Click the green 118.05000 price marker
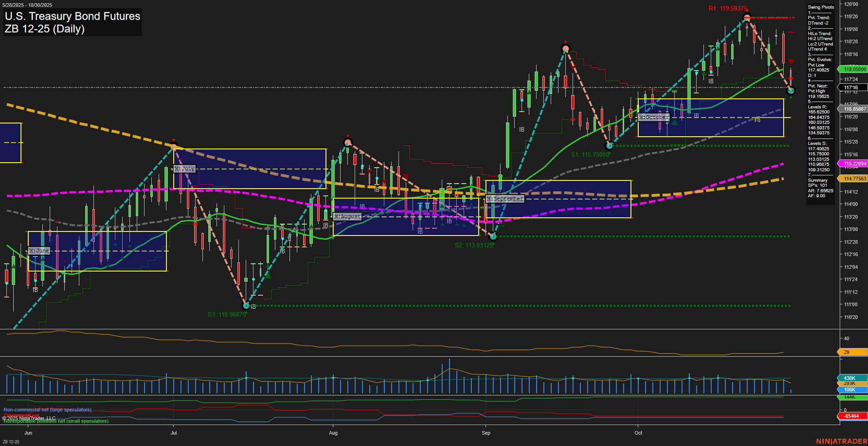868x446 pixels. click(851, 69)
